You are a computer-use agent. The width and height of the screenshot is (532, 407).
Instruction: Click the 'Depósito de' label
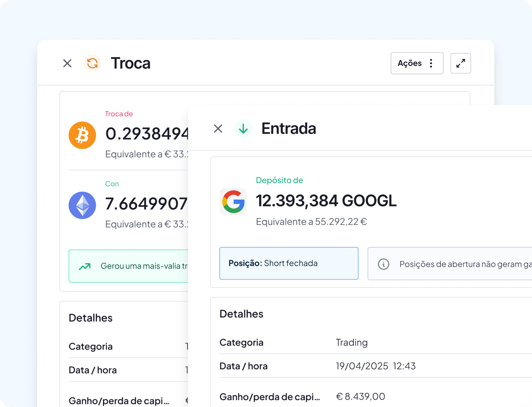coord(279,180)
